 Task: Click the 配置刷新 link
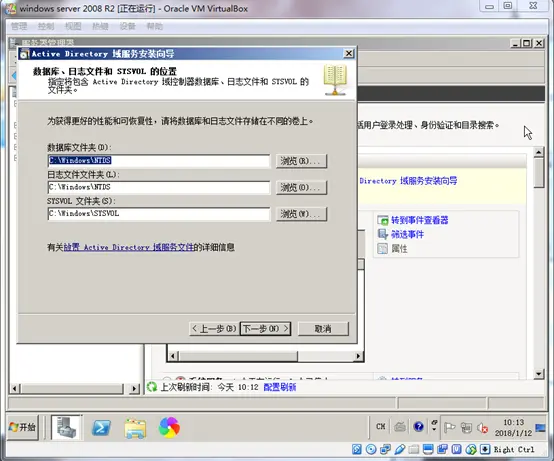[280, 387]
